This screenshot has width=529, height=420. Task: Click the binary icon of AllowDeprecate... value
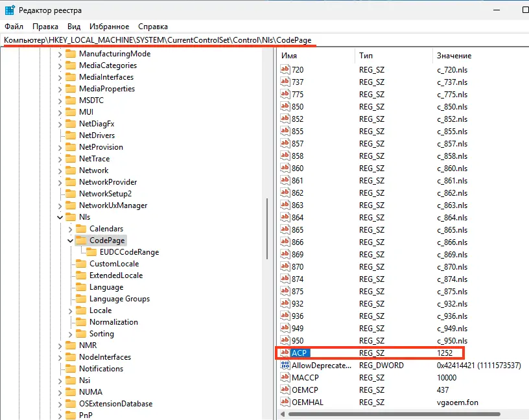(285, 365)
